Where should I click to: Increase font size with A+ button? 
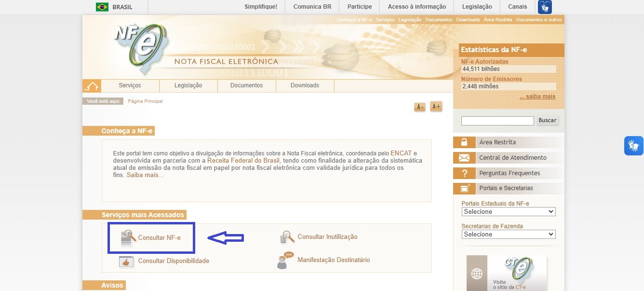click(x=436, y=106)
